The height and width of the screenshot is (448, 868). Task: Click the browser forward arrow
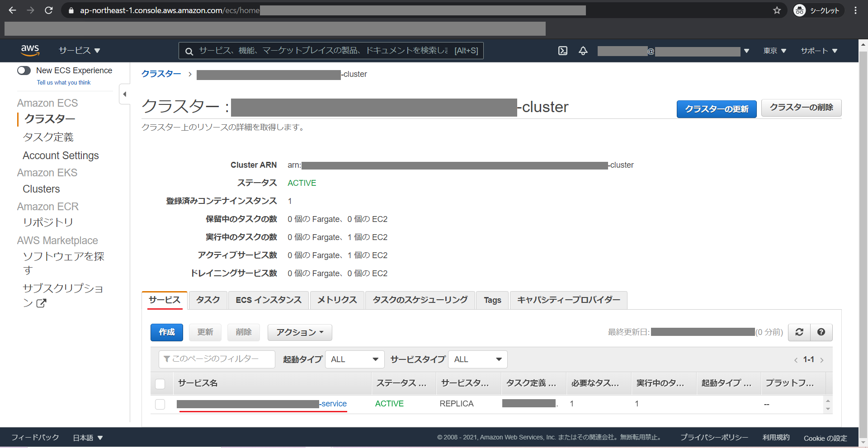(30, 10)
